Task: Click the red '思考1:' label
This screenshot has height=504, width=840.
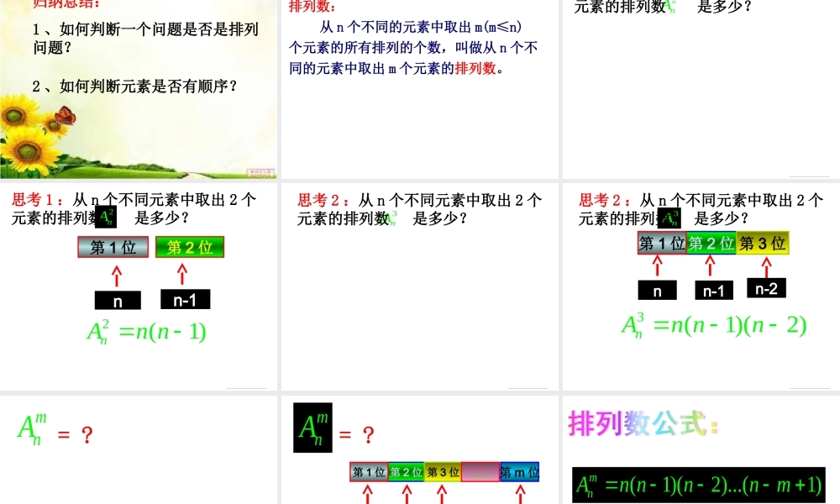Action: click(38, 200)
